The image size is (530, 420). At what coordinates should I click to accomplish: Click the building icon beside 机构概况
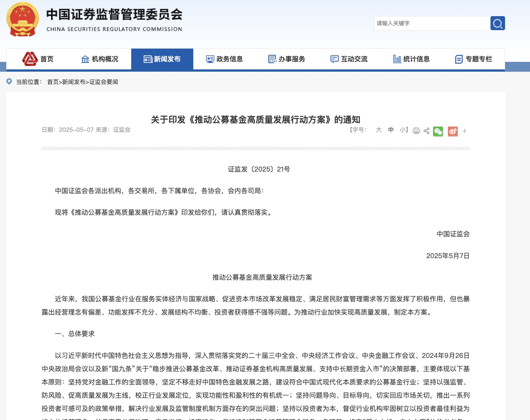[85, 59]
